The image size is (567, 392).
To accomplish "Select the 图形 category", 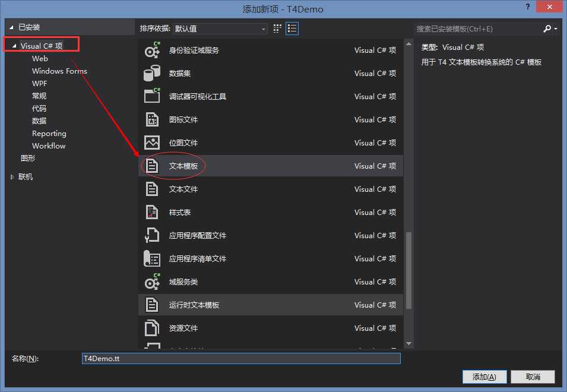I will point(28,158).
